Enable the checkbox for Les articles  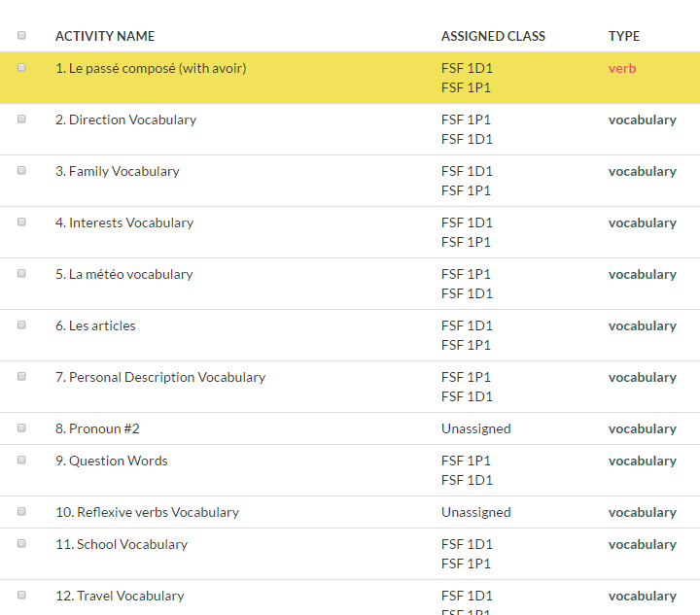tap(21, 325)
